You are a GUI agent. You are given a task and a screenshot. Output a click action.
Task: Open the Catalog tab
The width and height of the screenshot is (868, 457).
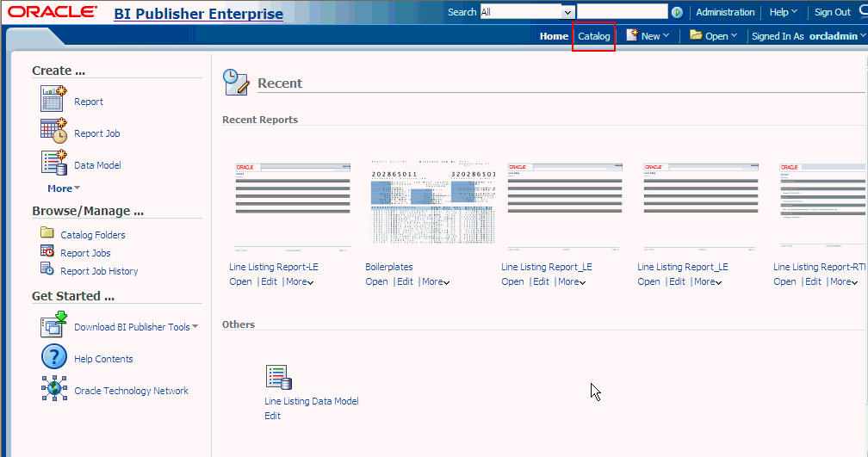593,36
